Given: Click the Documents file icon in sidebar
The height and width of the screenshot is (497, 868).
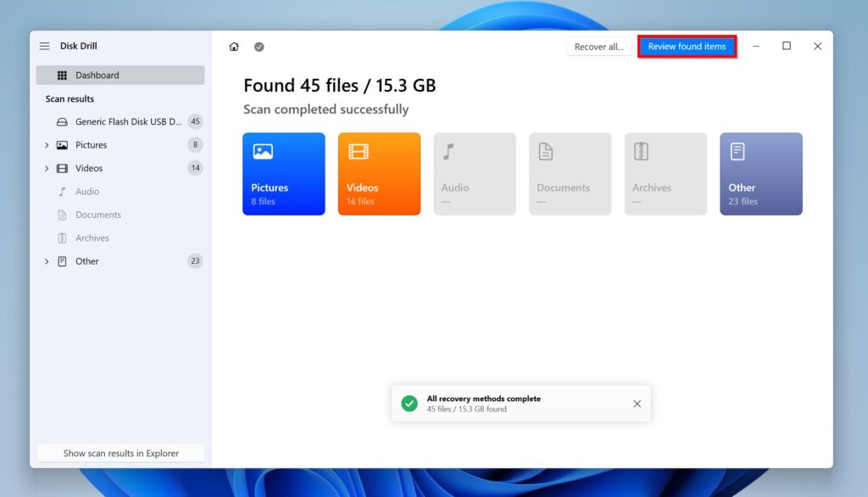Looking at the screenshot, I should [x=64, y=215].
